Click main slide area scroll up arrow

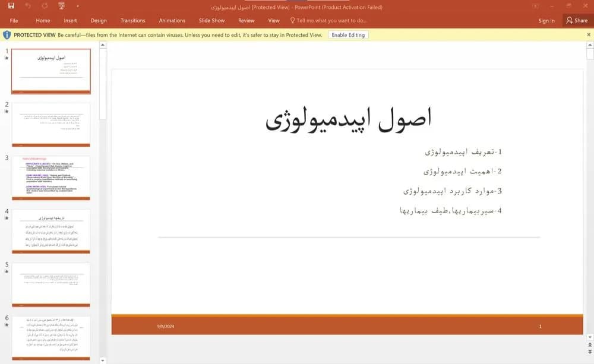tap(590, 45)
